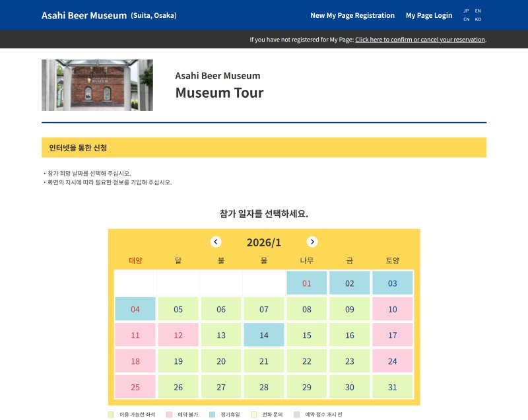Select date 12 on the calendar
Viewport: 528px width, 420px height.
(x=178, y=335)
